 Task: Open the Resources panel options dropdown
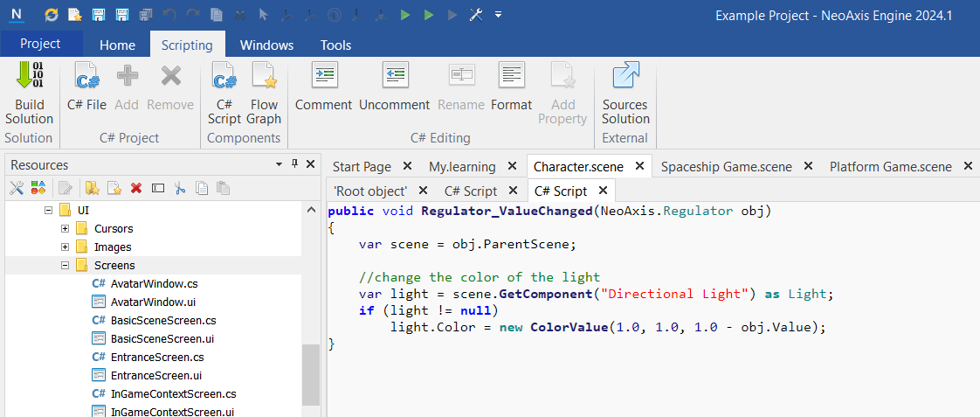280,164
